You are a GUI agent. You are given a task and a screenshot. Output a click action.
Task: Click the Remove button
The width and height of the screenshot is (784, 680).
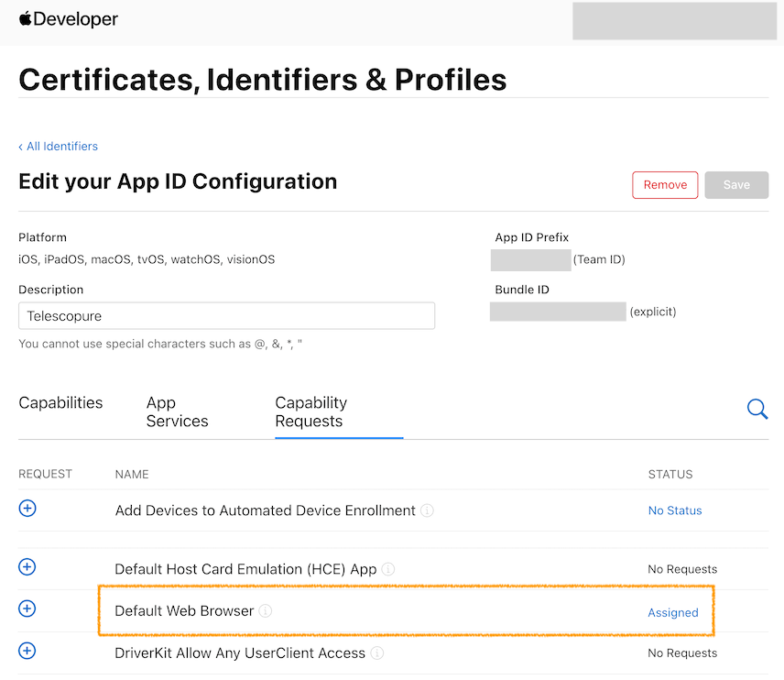click(x=665, y=185)
